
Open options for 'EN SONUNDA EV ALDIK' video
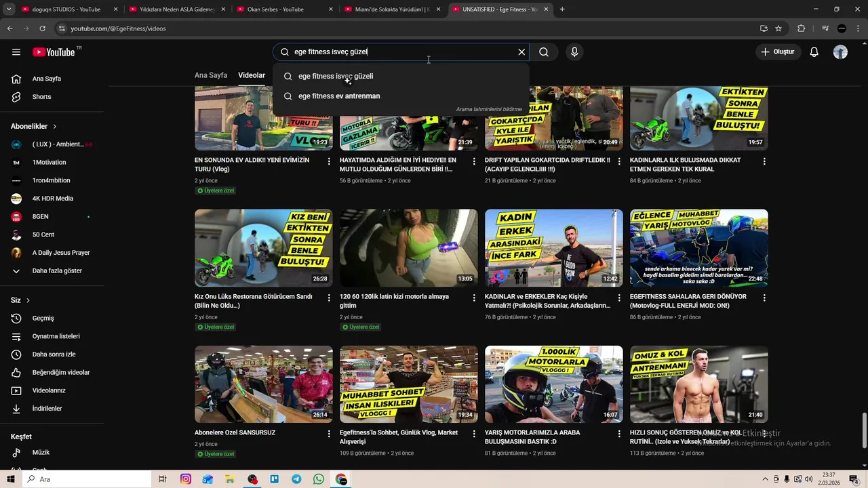click(329, 162)
